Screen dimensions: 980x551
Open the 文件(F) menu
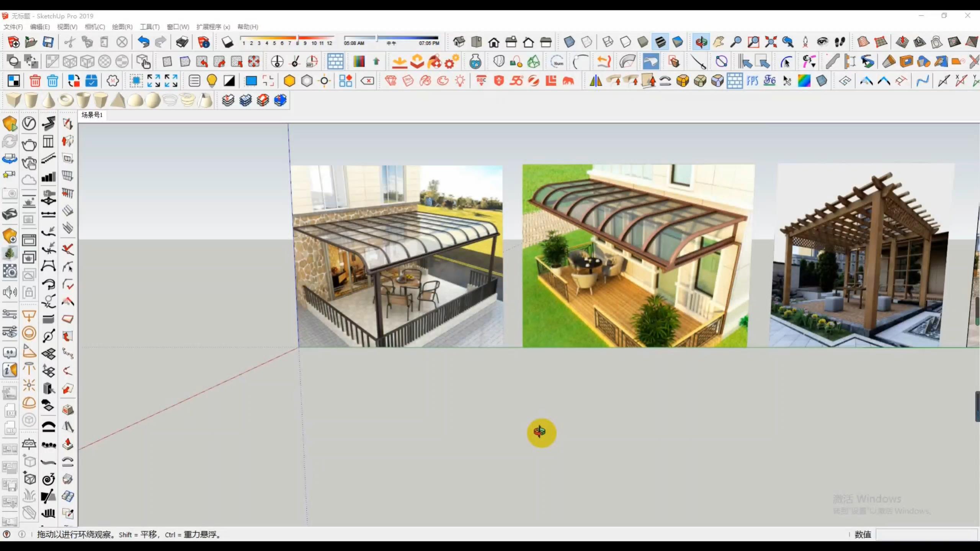point(13,27)
